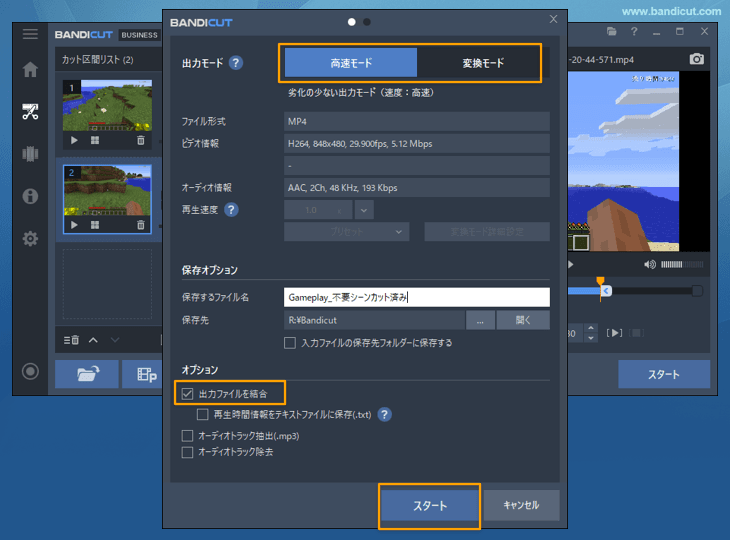Image resolution: width=730 pixels, height=540 pixels.
Task: Click the 変換モード詳細設定 button
Action: tap(487, 232)
